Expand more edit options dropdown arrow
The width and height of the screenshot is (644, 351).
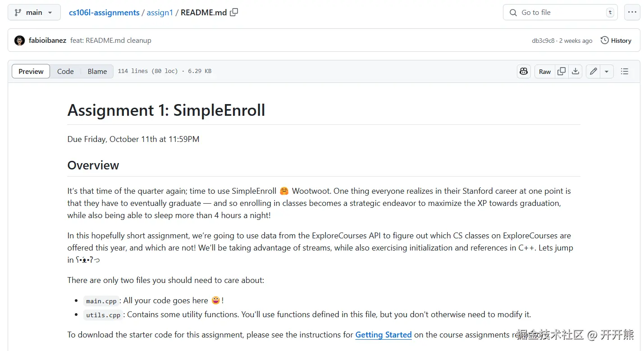pos(607,71)
